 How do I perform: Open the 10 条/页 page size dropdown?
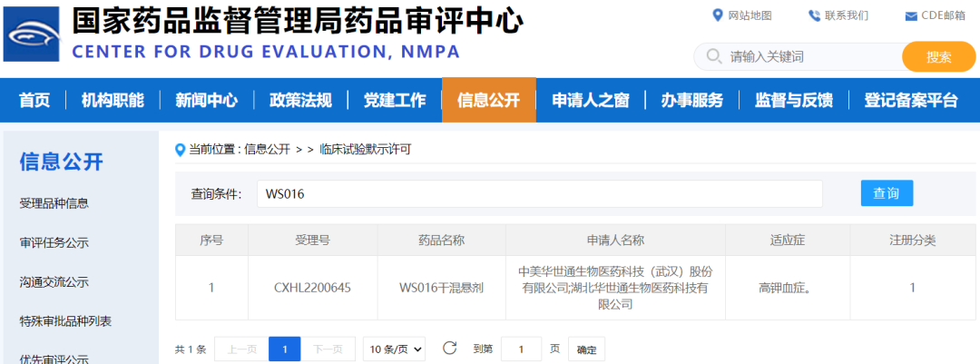[x=395, y=349]
